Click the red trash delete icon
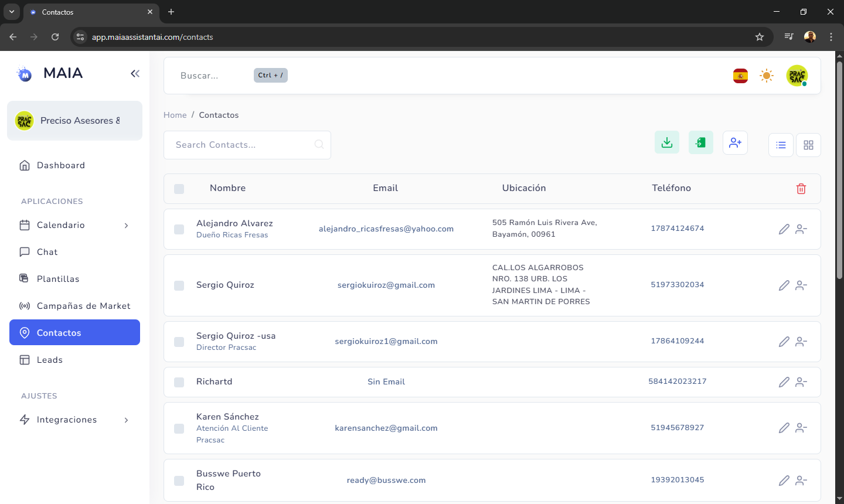The image size is (844, 504). tap(801, 189)
